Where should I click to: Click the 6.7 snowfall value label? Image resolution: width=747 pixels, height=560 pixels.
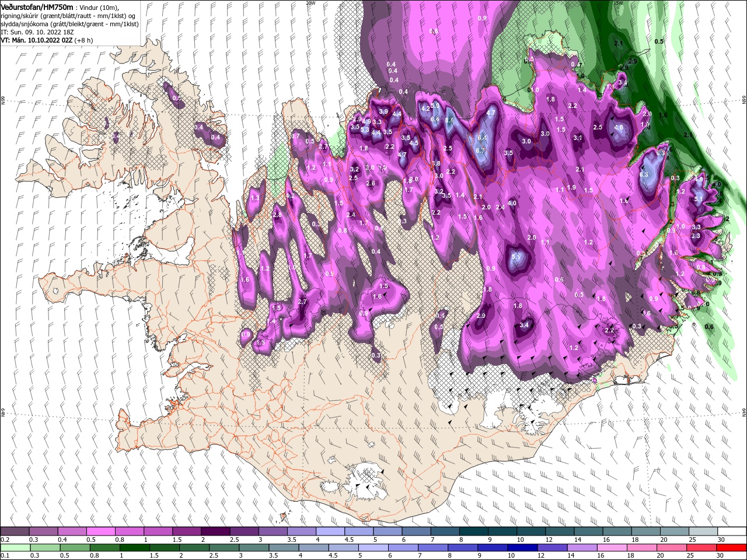tap(481, 150)
